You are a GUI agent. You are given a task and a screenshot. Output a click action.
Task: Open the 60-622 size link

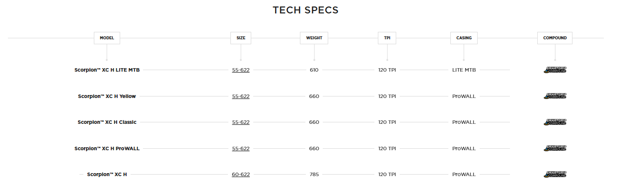click(241, 175)
